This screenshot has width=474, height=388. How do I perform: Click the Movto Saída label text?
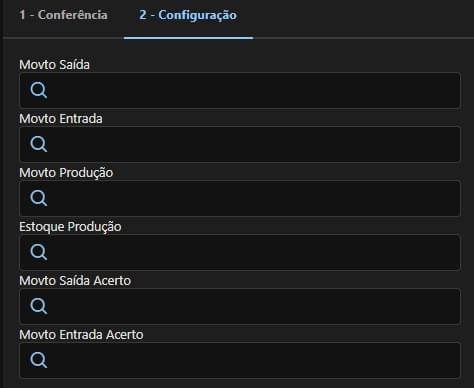(54, 65)
